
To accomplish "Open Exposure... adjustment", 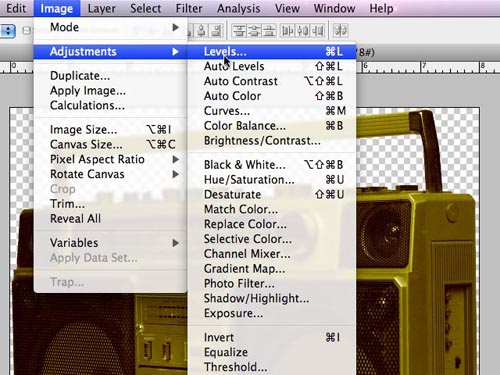I will pyautogui.click(x=272, y=313).
